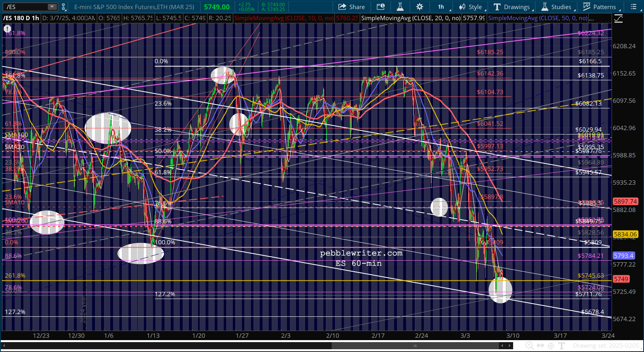Click the $6082.13 price level label
Image resolution: width=644 pixels, height=352 pixels.
click(x=588, y=104)
